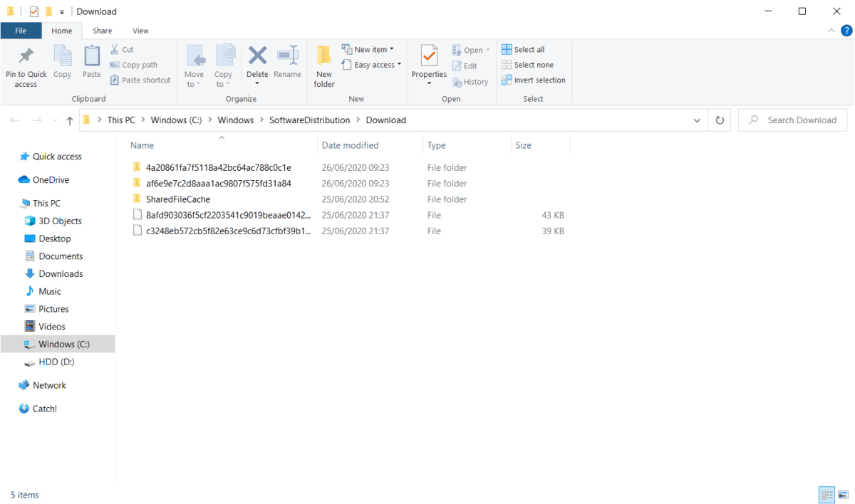
Task: Click Invert selection in the ribbon
Action: tap(534, 80)
